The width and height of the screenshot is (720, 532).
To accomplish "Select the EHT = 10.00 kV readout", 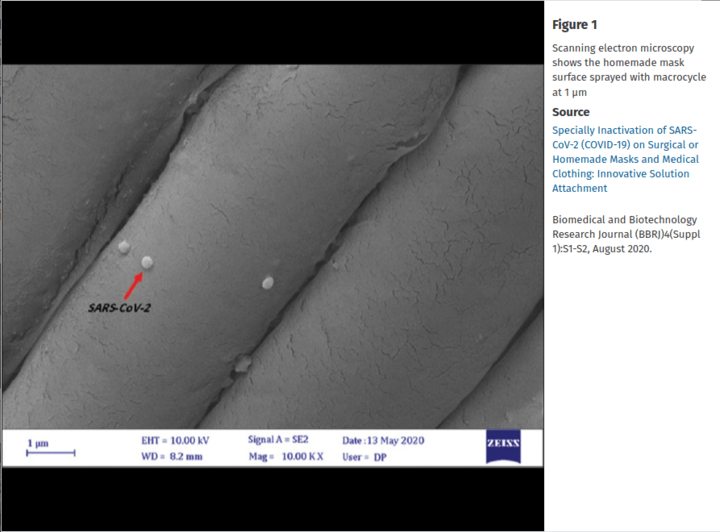I will point(175,439).
